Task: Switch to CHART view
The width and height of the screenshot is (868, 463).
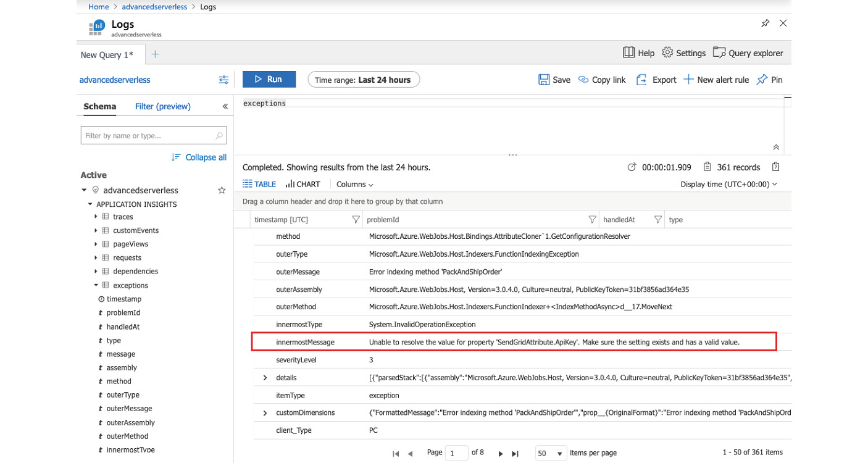Action: point(303,184)
